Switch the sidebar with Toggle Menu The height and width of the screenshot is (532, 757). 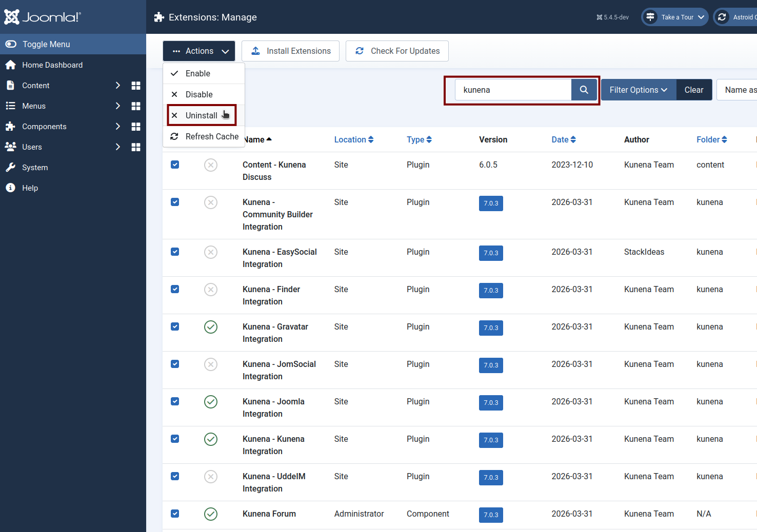[x=46, y=44]
